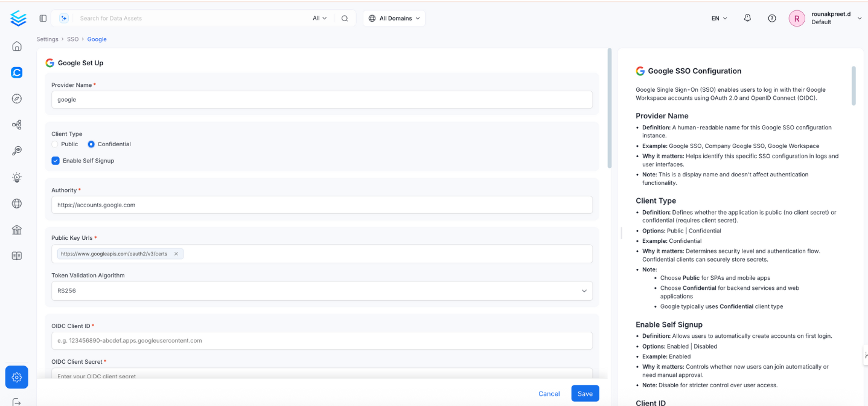Open the Lineage nodes icon in sidebar
This screenshot has width=868, height=406.
click(x=17, y=125)
